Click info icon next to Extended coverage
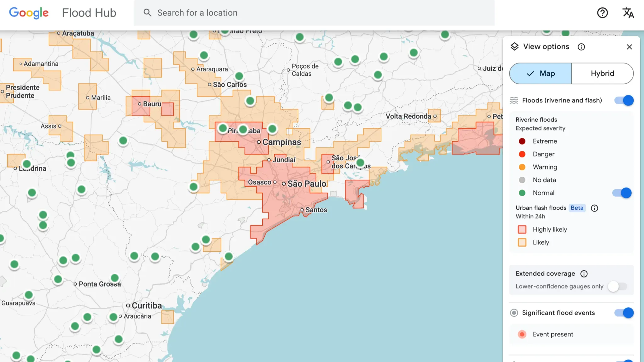 click(584, 274)
